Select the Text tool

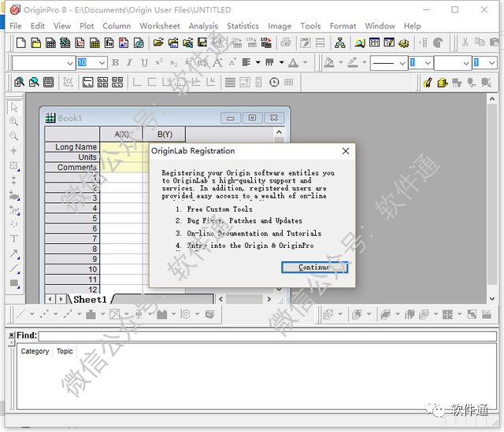[14, 238]
